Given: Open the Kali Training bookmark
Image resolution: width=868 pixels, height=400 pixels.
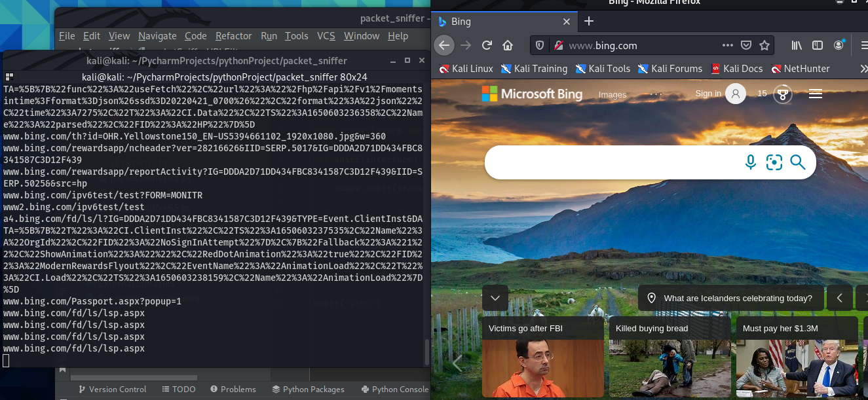Looking at the screenshot, I should [534, 68].
